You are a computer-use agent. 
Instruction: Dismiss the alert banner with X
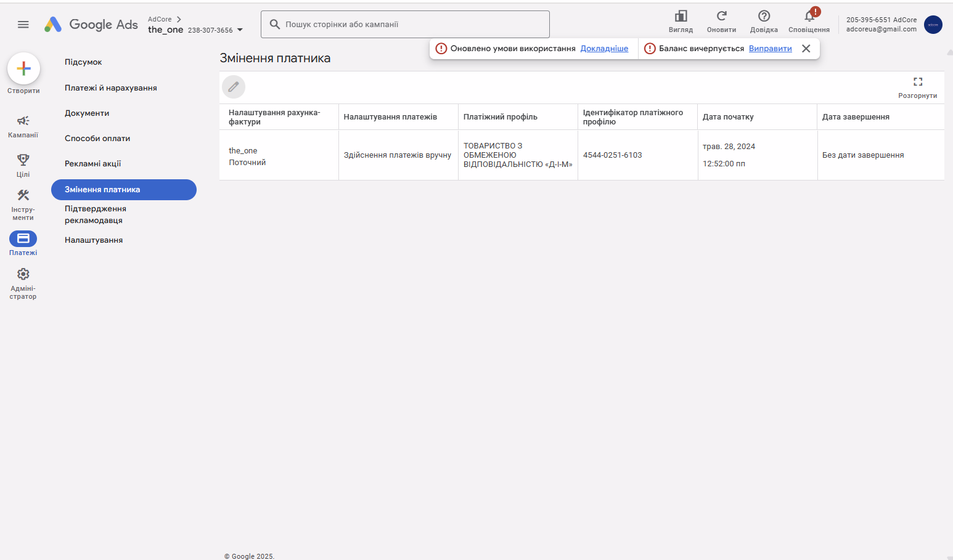point(806,49)
